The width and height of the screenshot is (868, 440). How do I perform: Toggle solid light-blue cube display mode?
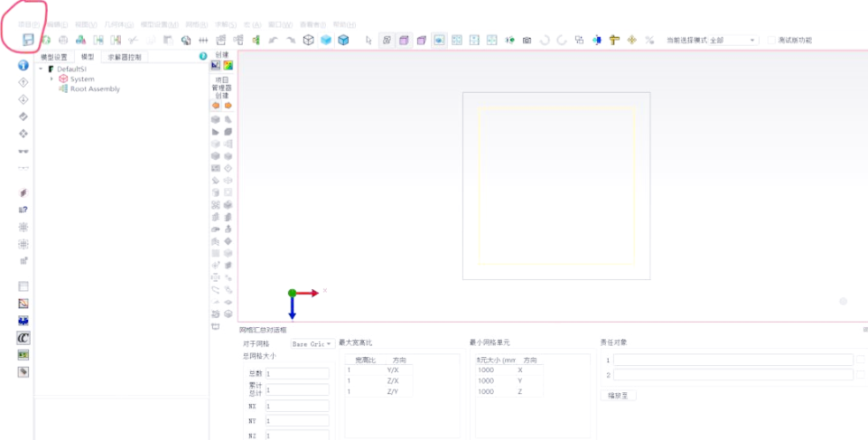pos(326,40)
